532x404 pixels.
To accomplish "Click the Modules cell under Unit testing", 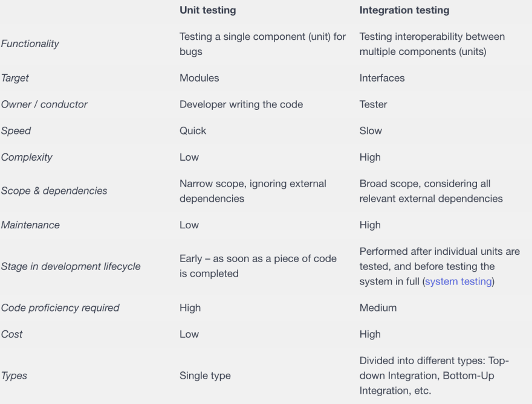I will [x=199, y=78].
